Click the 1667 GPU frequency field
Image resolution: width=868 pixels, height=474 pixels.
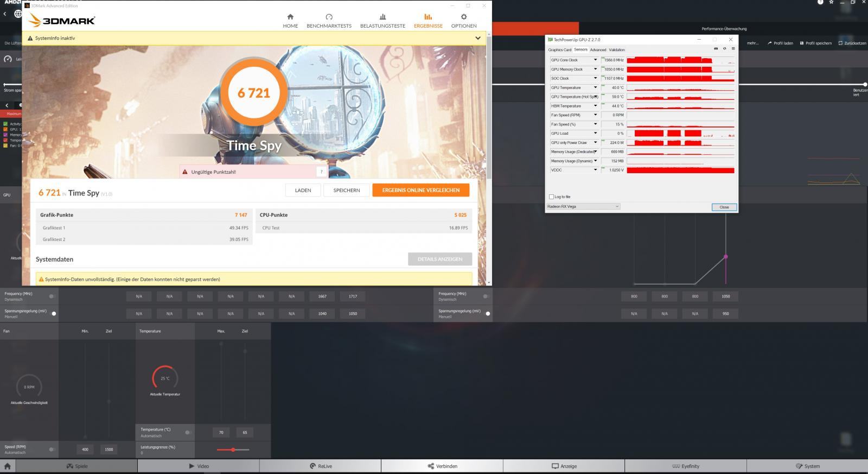click(x=322, y=296)
